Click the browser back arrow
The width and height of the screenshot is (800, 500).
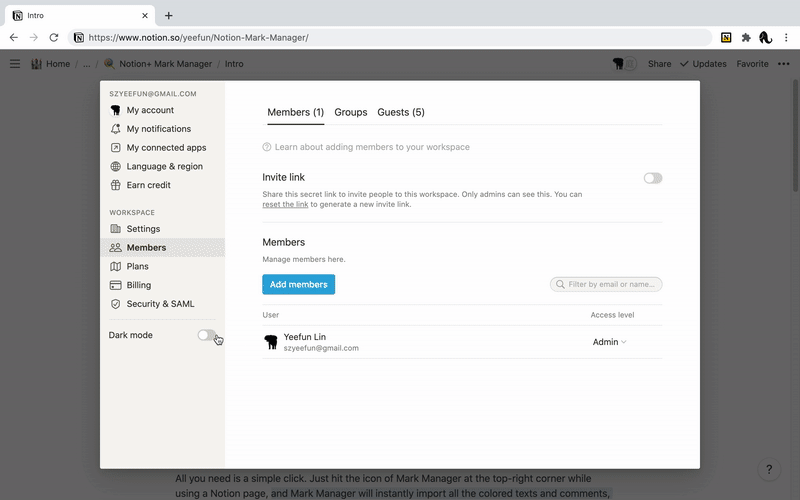[x=14, y=37]
